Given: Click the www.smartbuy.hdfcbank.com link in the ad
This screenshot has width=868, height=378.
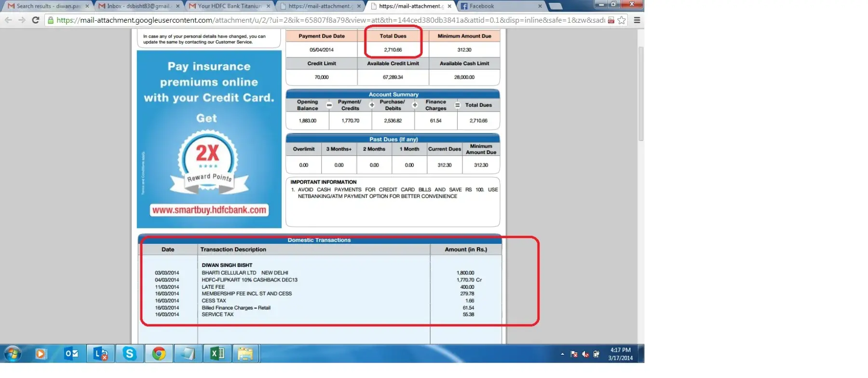Looking at the screenshot, I should click(x=209, y=210).
